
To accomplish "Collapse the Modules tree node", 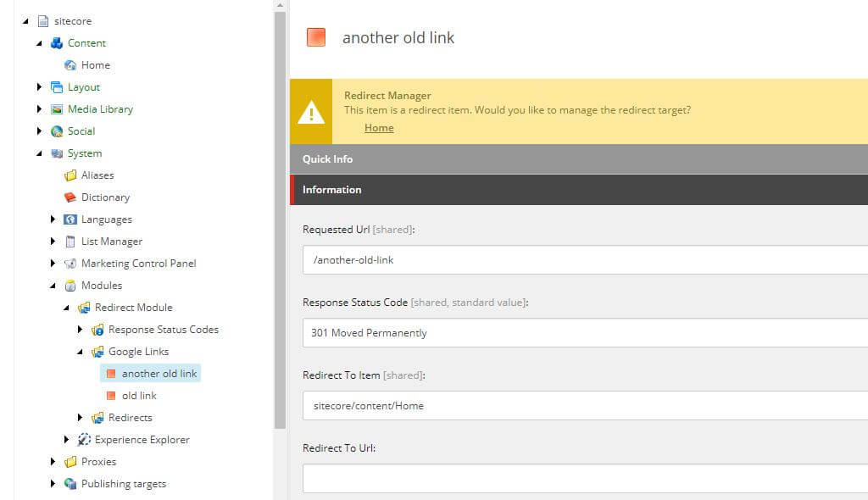I will pyautogui.click(x=53, y=286).
